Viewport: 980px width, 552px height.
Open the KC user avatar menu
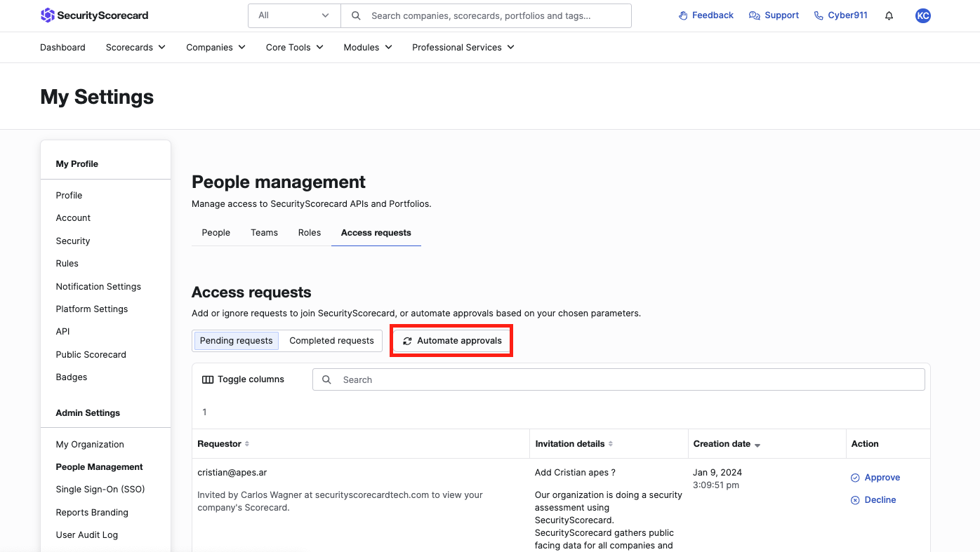923,15
